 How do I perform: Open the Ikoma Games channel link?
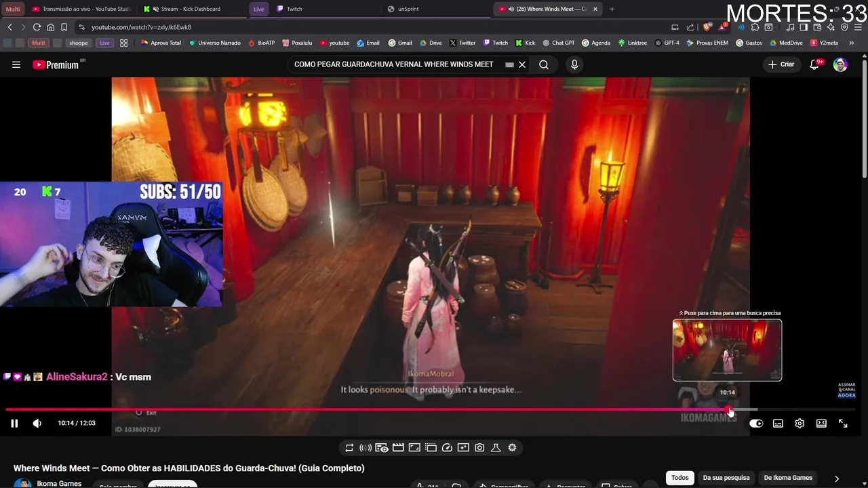(59, 483)
